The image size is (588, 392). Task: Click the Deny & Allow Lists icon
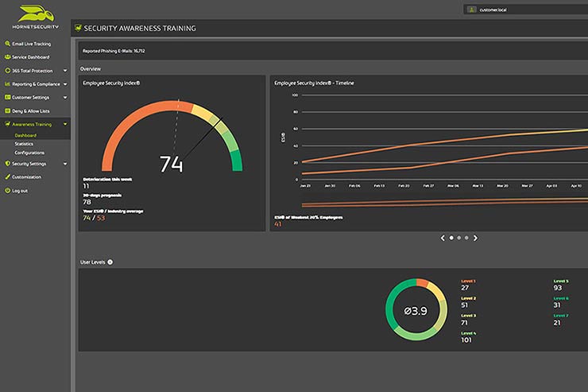(x=7, y=111)
